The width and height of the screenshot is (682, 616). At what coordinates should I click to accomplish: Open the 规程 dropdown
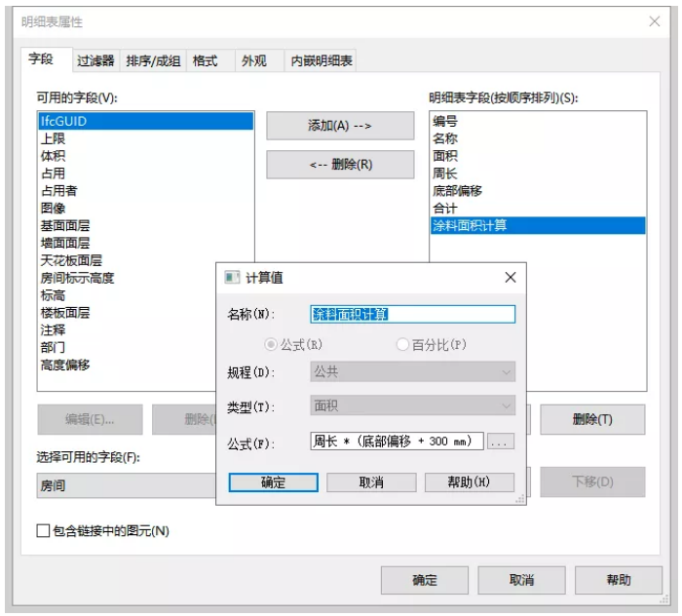click(x=412, y=371)
